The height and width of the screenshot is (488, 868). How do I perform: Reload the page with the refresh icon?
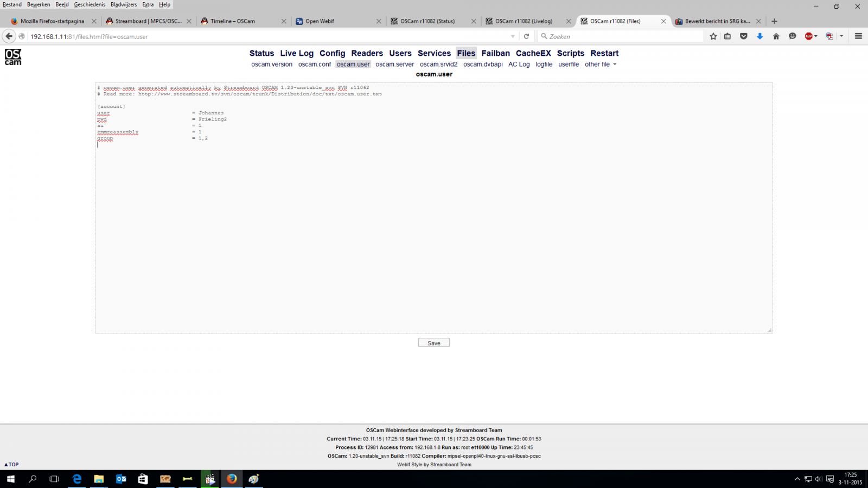point(526,36)
